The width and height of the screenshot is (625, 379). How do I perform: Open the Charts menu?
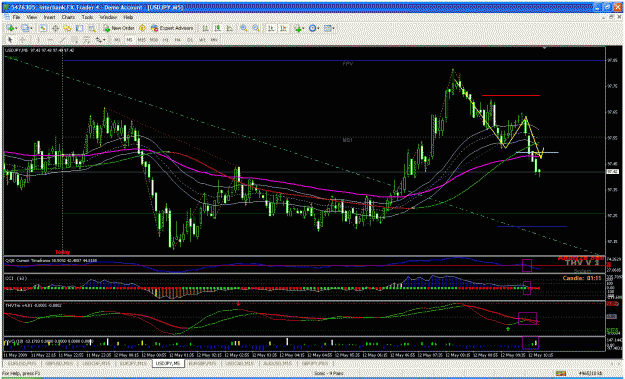coord(68,18)
